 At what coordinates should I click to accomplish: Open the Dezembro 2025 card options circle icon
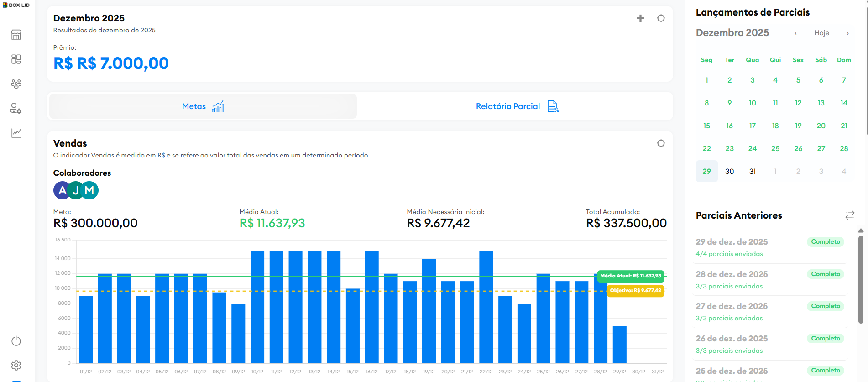click(x=660, y=18)
